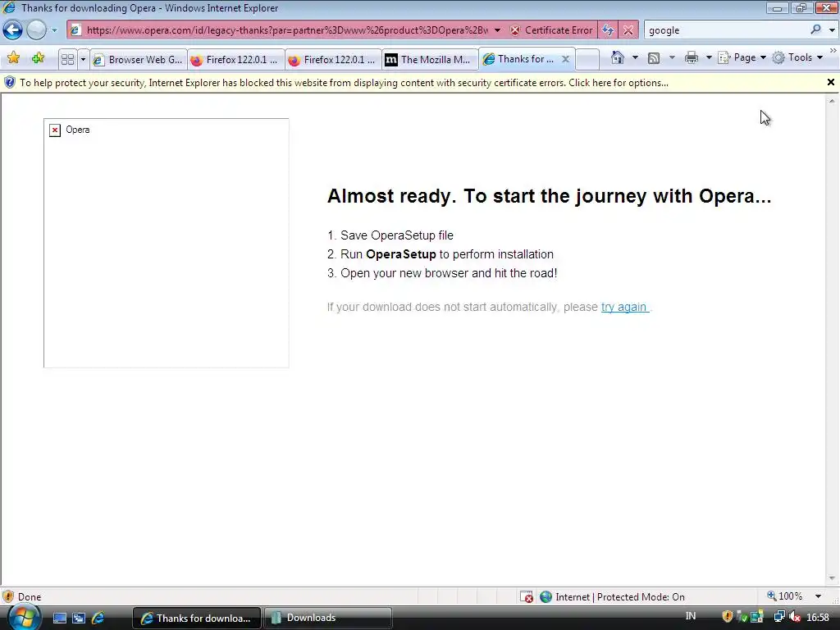Image resolution: width=840 pixels, height=630 pixels.
Task: Click the Windows Security alert tray icon
Action: (727, 617)
